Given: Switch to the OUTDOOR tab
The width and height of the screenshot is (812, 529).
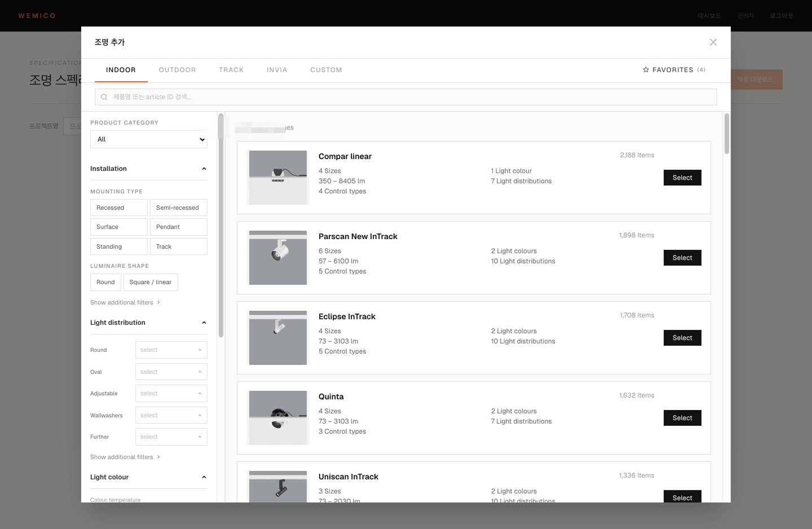Looking at the screenshot, I should coord(178,70).
